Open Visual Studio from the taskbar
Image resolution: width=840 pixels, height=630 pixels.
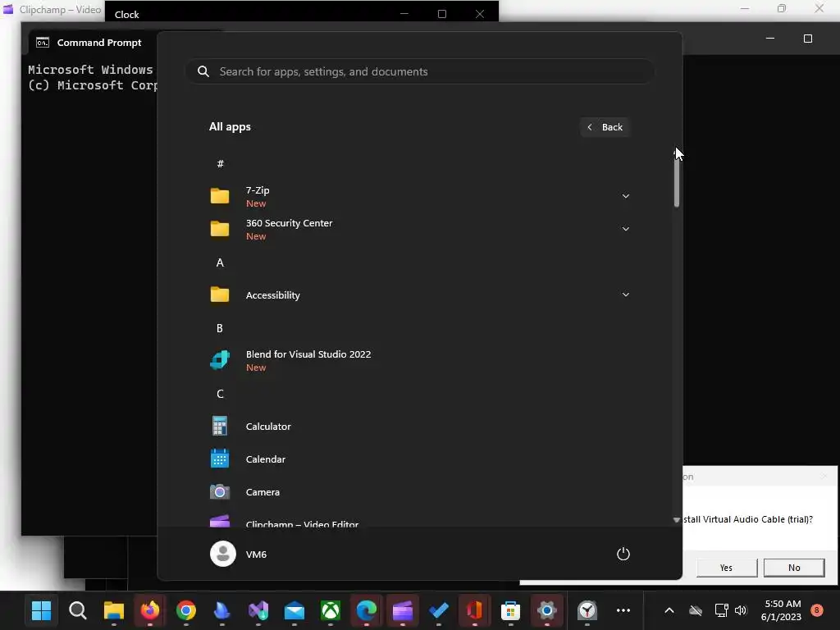pyautogui.click(x=258, y=610)
